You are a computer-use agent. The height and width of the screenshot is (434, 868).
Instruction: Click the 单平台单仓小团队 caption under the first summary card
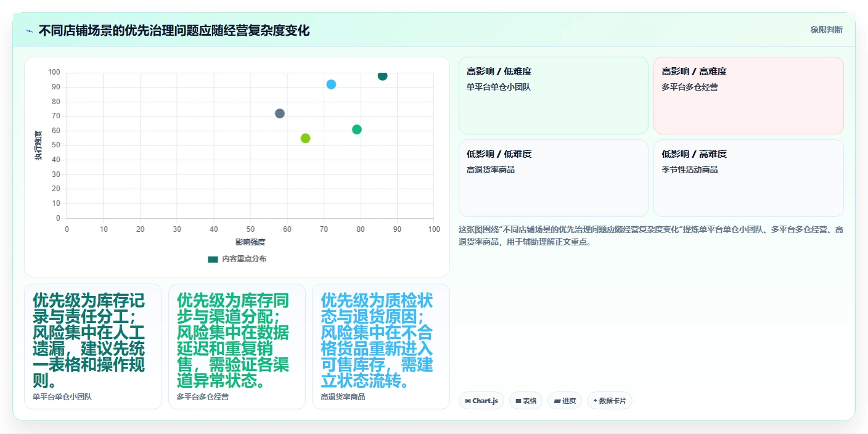tap(62, 396)
